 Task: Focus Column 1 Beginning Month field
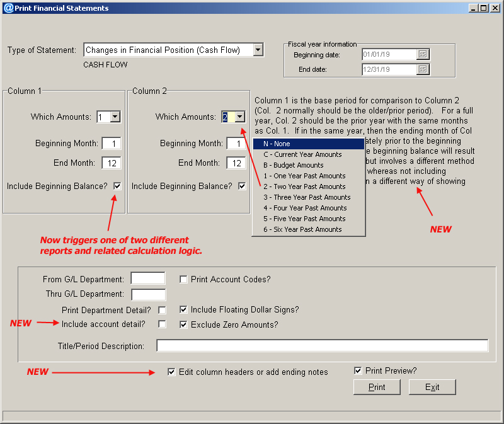click(112, 144)
